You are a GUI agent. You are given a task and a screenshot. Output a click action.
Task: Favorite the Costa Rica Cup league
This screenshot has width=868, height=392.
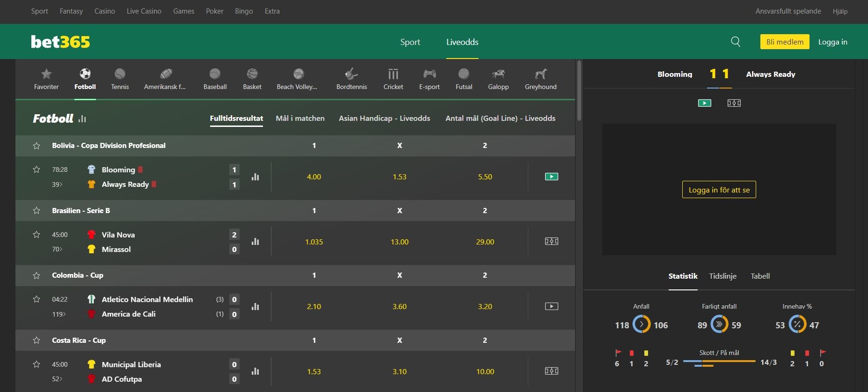(36, 340)
